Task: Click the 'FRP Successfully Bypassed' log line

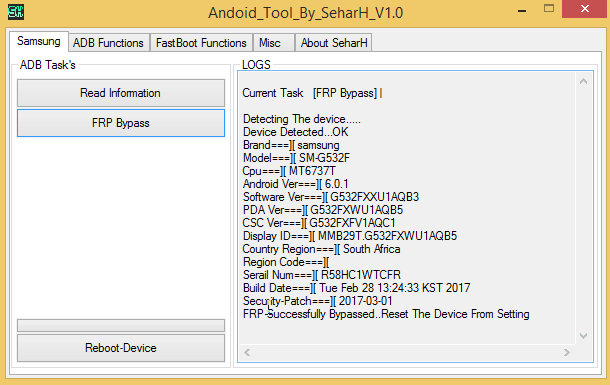Action: pyautogui.click(x=386, y=314)
